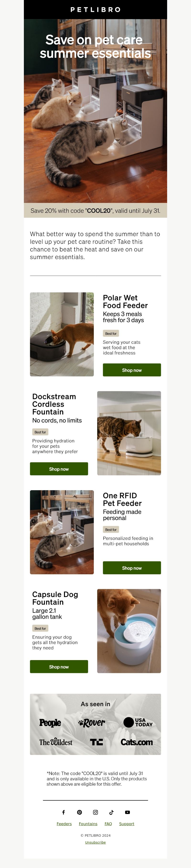
Task: Open the YouTube social icon
Action: tap(127, 812)
